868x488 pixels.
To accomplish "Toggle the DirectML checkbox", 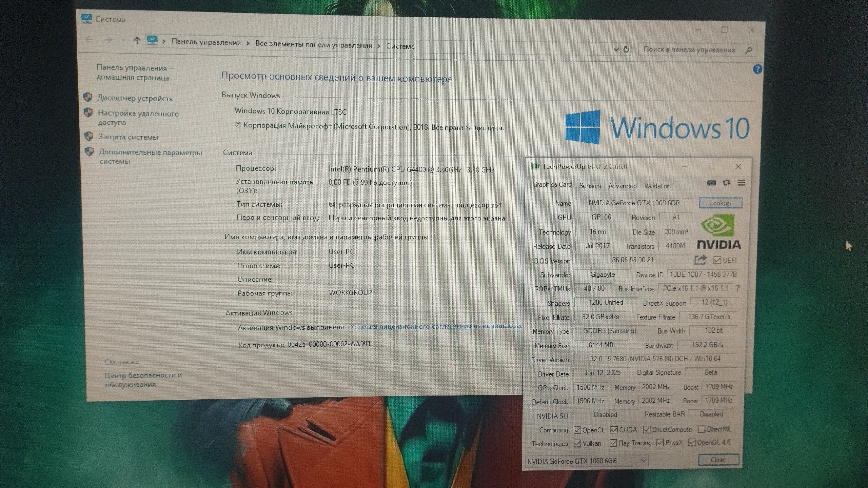I will pyautogui.click(x=701, y=429).
